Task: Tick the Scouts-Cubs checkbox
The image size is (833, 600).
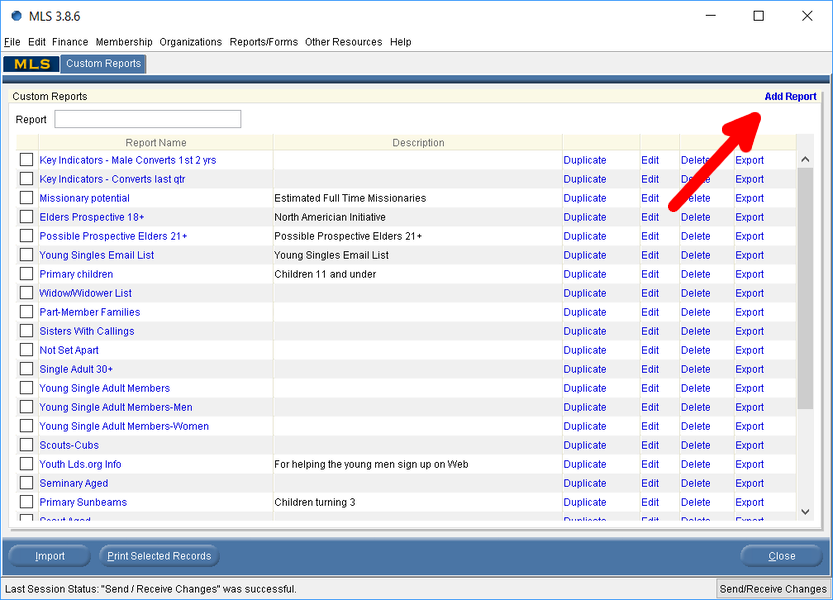Action: (26, 445)
